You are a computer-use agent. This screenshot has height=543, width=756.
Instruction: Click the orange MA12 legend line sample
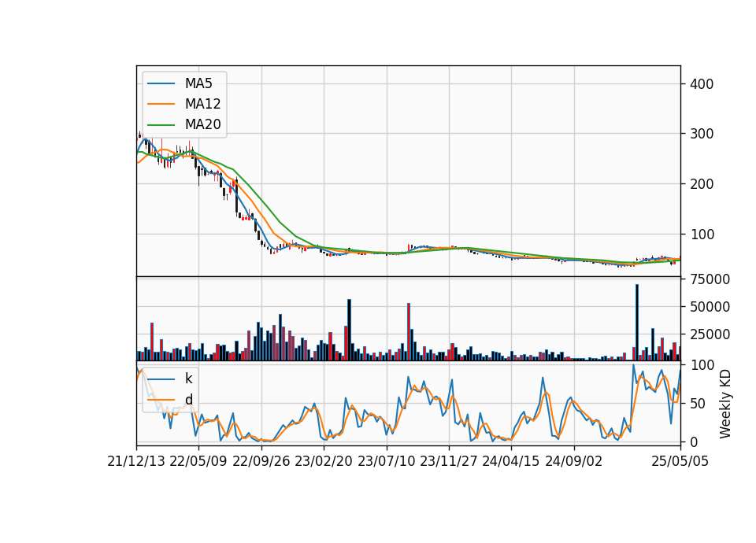point(161,104)
